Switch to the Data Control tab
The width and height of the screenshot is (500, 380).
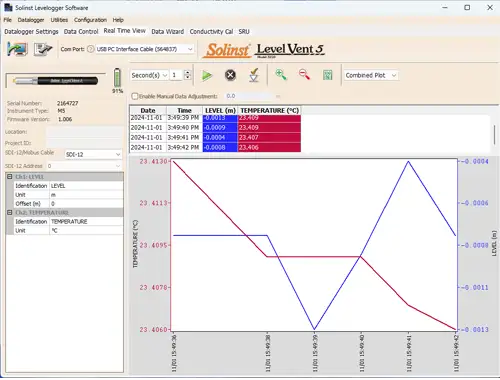tap(81, 31)
